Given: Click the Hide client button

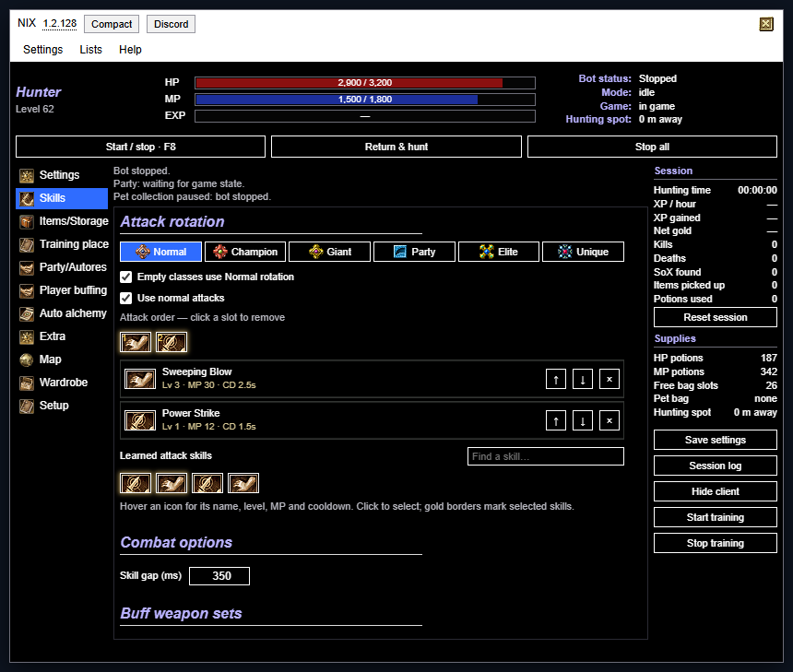Looking at the screenshot, I should click(716, 491).
